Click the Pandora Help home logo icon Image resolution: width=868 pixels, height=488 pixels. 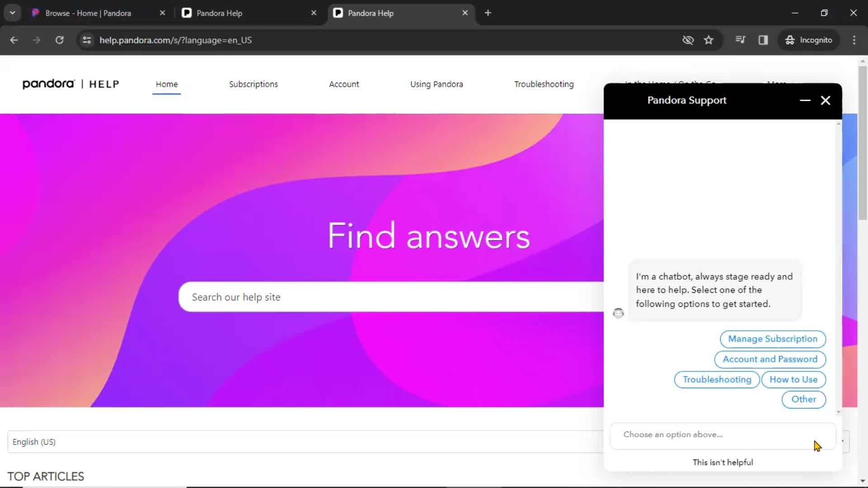70,84
